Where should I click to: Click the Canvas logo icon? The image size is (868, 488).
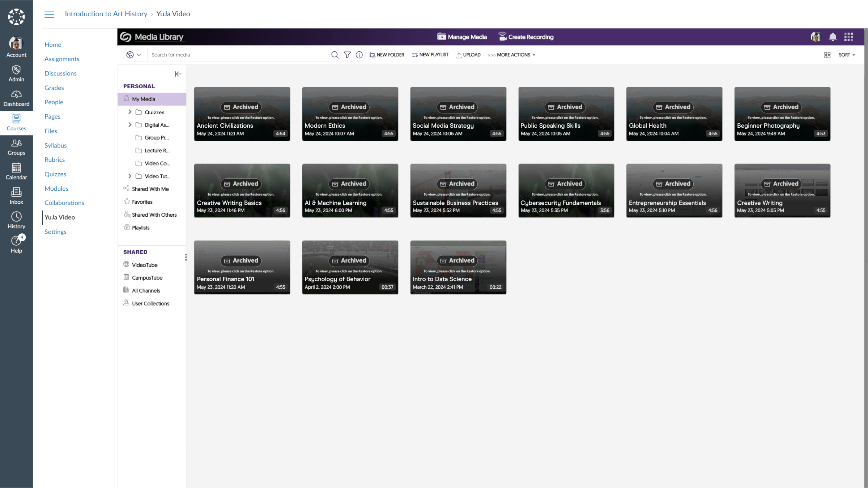[16, 17]
